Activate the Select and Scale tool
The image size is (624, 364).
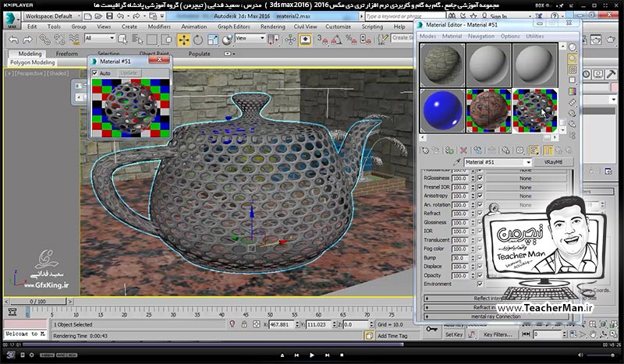point(212,40)
